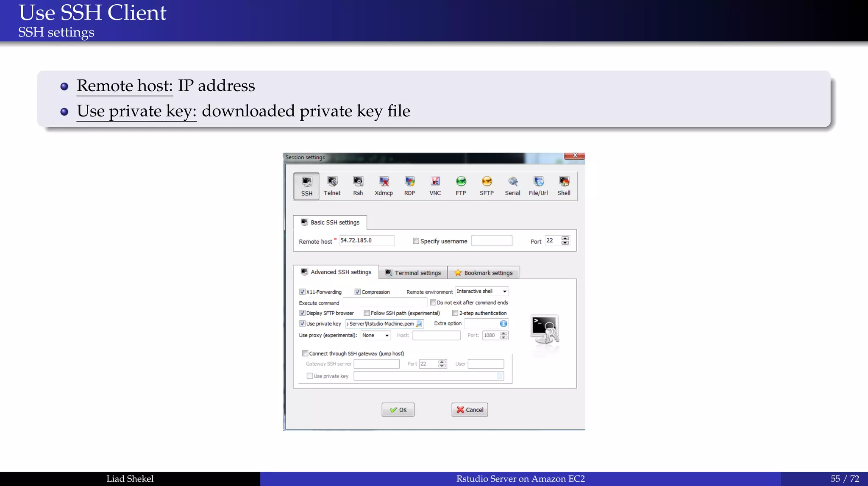The width and height of the screenshot is (868, 486).
Task: Toggle X11-Forwarding checkbox
Action: click(x=302, y=292)
